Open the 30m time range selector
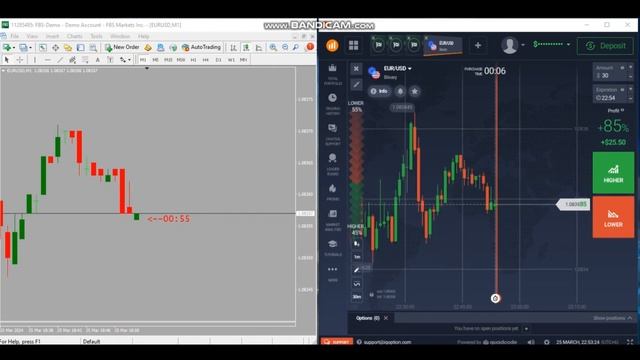Image resolution: width=640 pixels, height=360 pixels. pyautogui.click(x=357, y=297)
